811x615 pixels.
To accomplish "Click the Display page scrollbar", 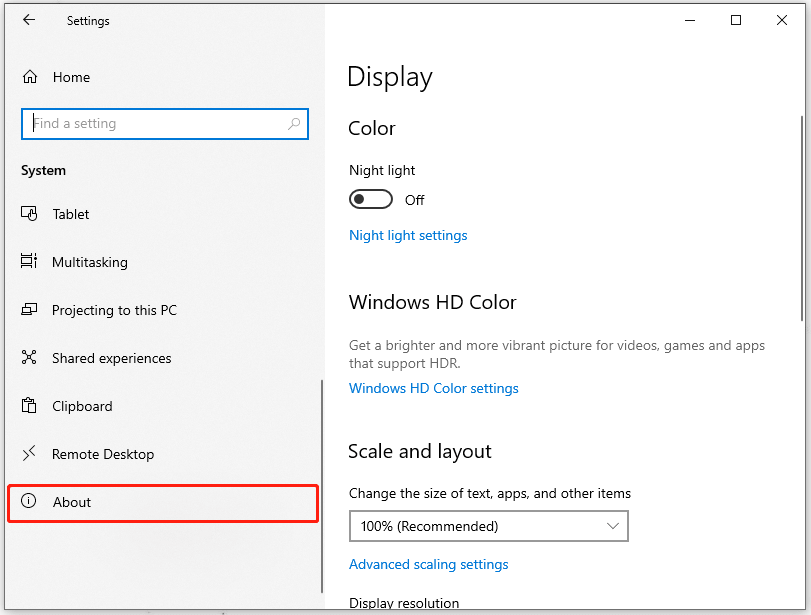I will 802,217.
